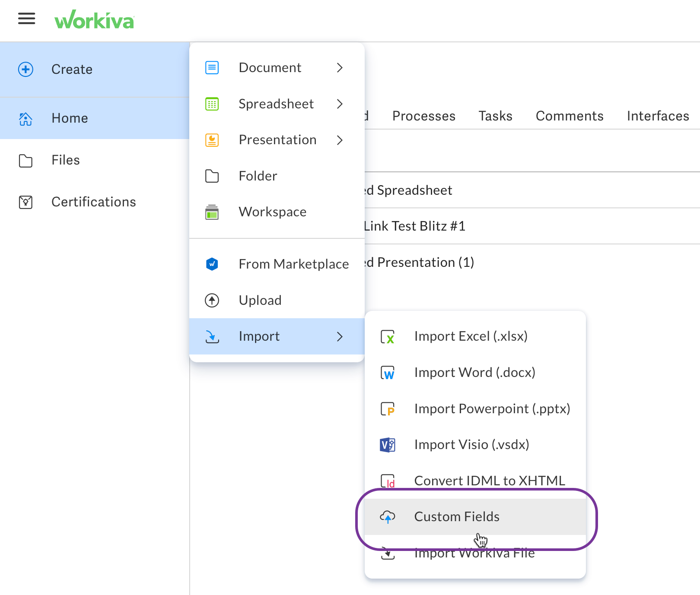This screenshot has height=595, width=700.
Task: Click the green Spreadsheet icon
Action: click(x=212, y=104)
